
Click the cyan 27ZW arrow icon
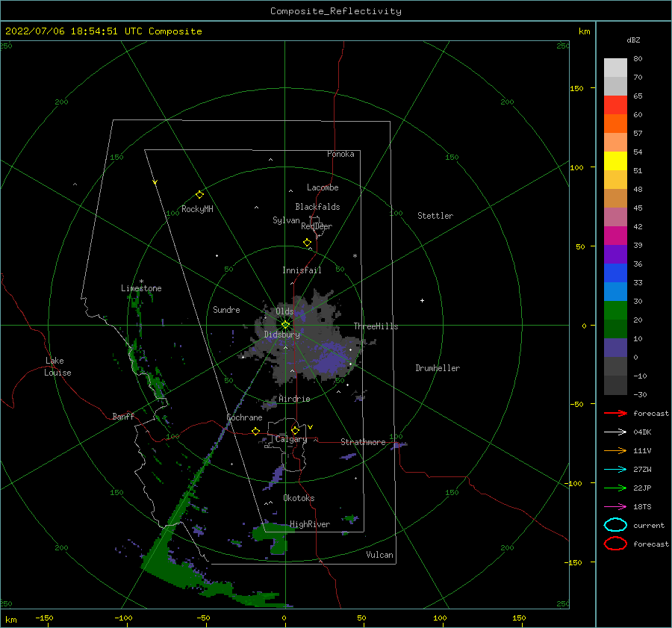[615, 470]
